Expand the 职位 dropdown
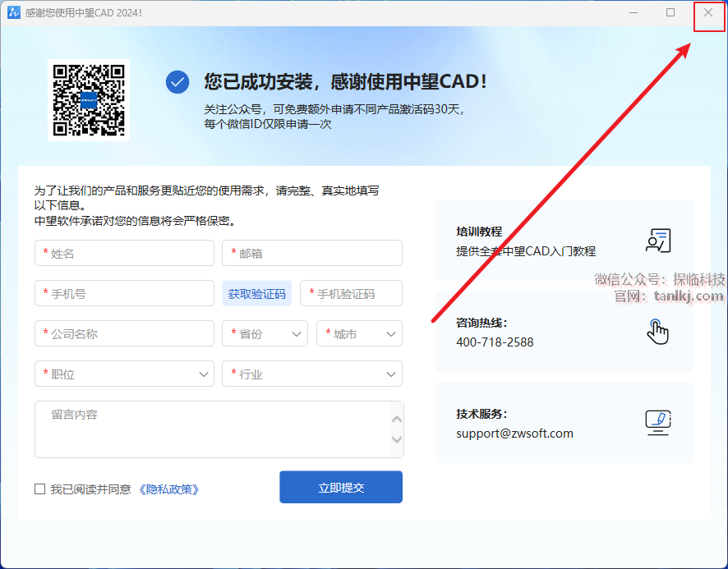 [x=124, y=374]
